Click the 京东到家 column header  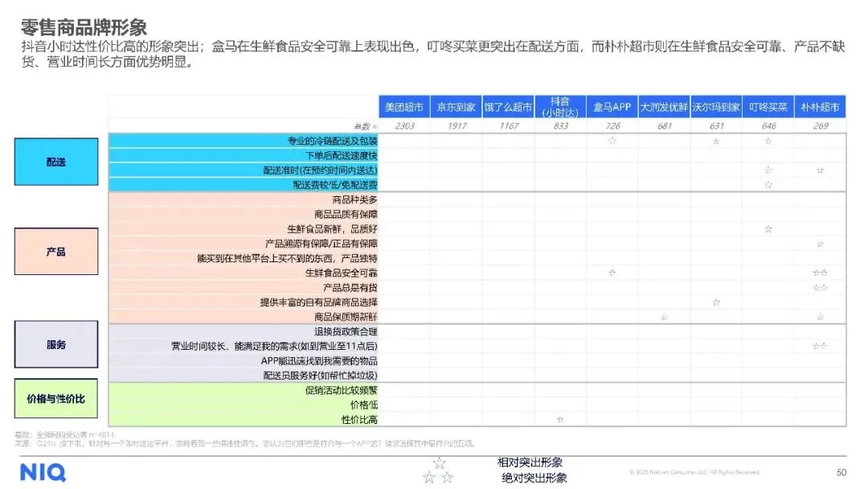pyautogui.click(x=457, y=107)
